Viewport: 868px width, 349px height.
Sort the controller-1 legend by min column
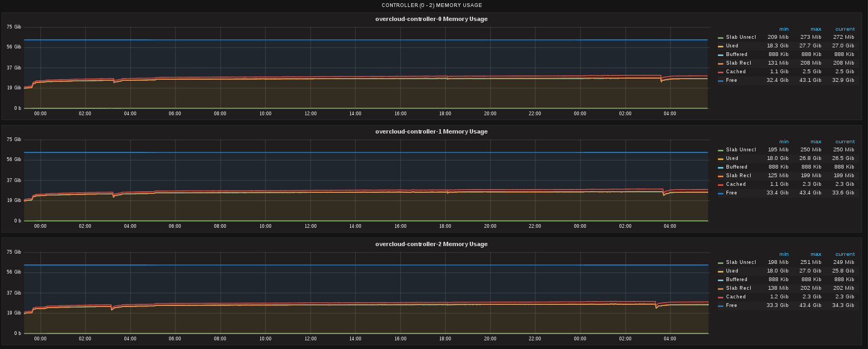click(784, 142)
